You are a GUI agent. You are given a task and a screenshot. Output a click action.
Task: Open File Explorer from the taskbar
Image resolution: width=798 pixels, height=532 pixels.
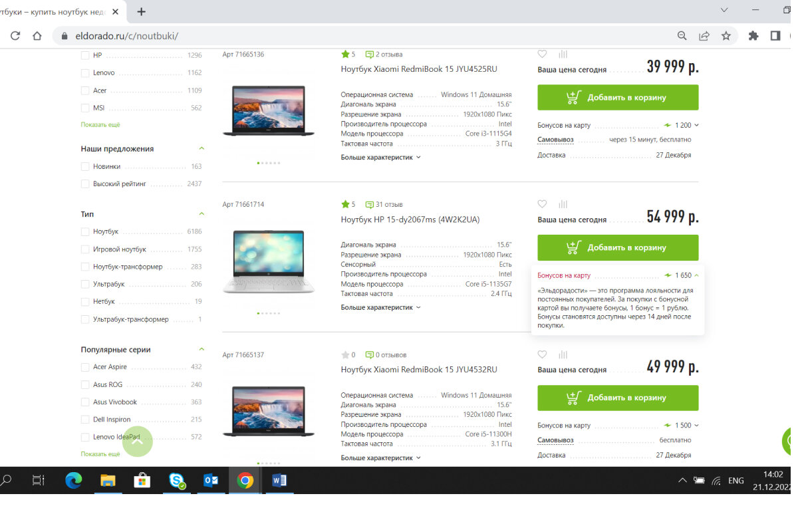point(108,480)
